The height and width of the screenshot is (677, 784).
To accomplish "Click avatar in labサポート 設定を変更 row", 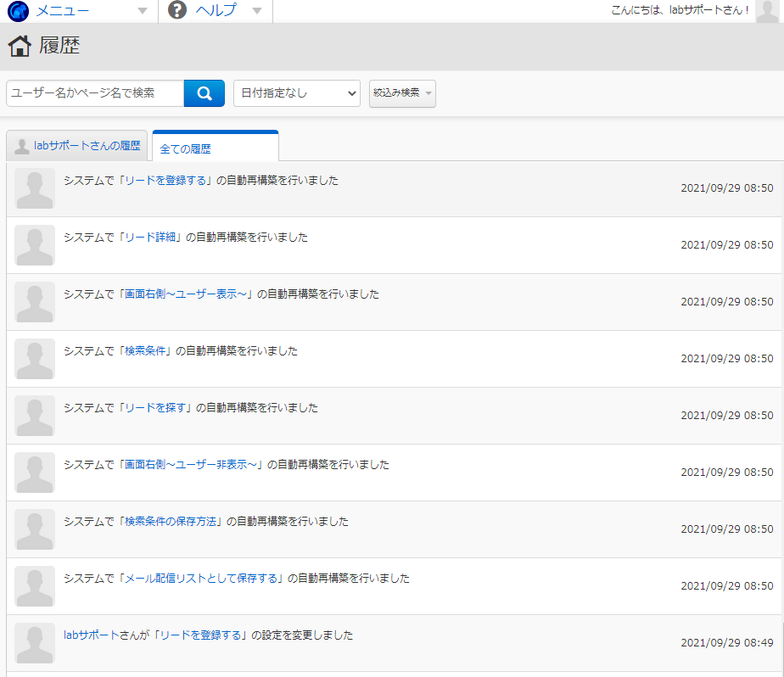I will pos(35,643).
